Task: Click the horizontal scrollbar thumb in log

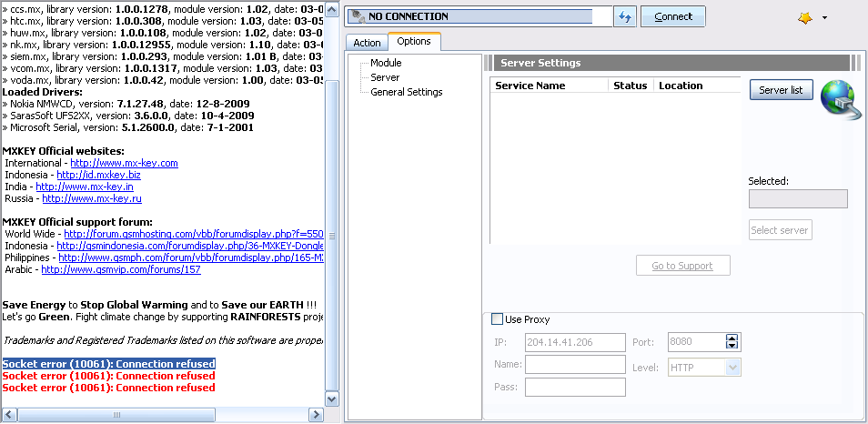Action: click(116, 415)
